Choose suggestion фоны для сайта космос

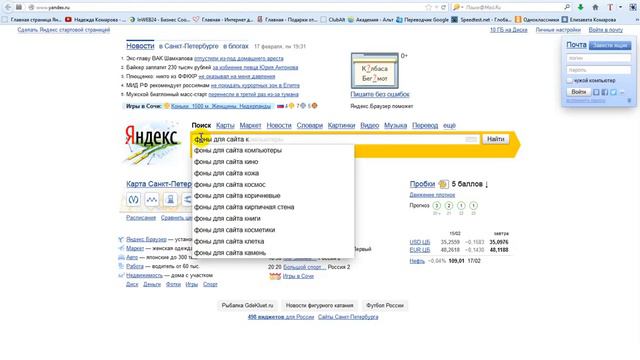pos(273,185)
